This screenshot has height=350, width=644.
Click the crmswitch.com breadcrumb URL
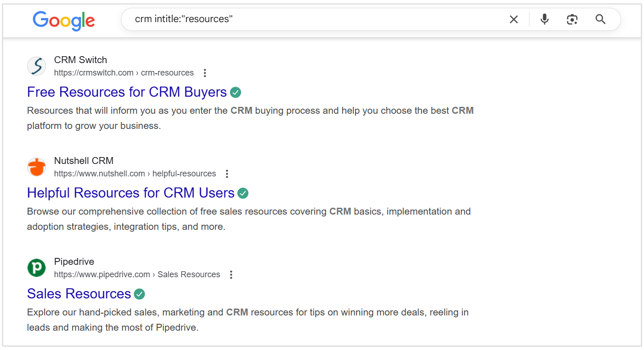click(x=124, y=72)
